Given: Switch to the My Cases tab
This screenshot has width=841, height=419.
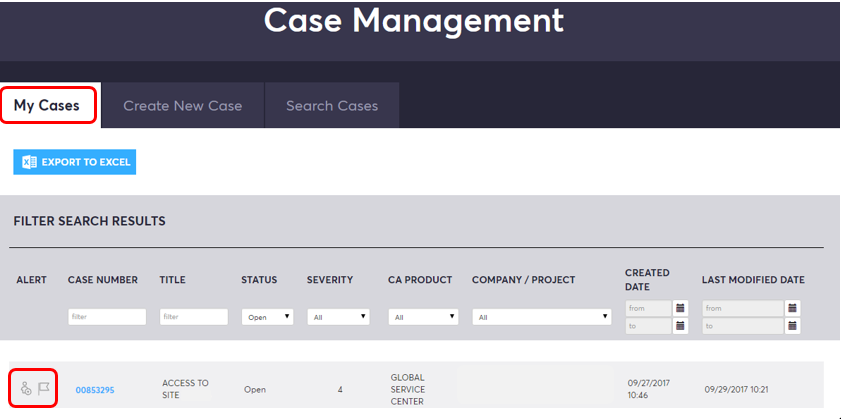Looking at the screenshot, I should [47, 106].
